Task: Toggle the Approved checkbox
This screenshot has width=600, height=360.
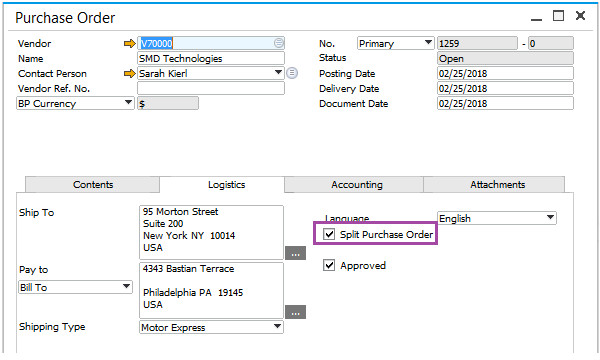Action: coord(329,265)
